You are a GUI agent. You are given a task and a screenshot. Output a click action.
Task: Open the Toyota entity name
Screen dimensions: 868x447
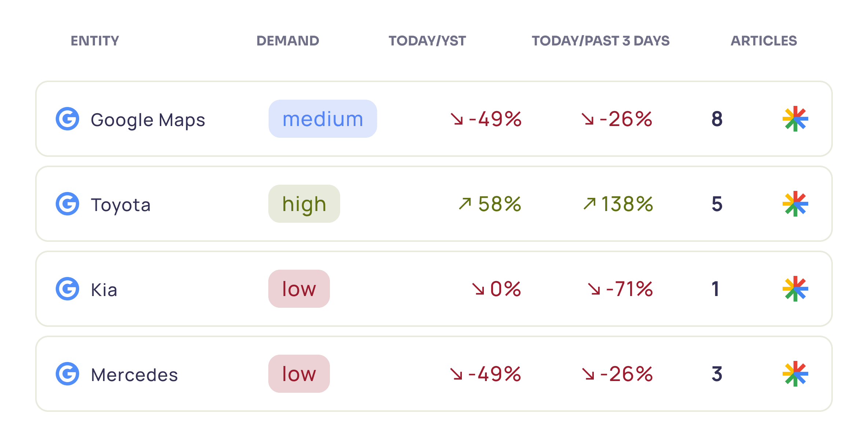[x=121, y=204]
